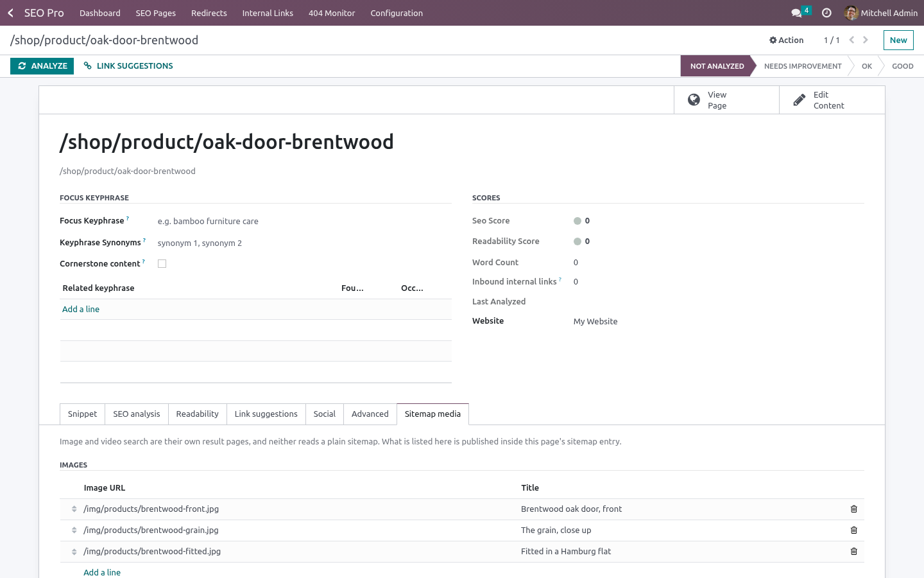Click the Link Suggestions button
924x578 pixels.
[128, 66]
